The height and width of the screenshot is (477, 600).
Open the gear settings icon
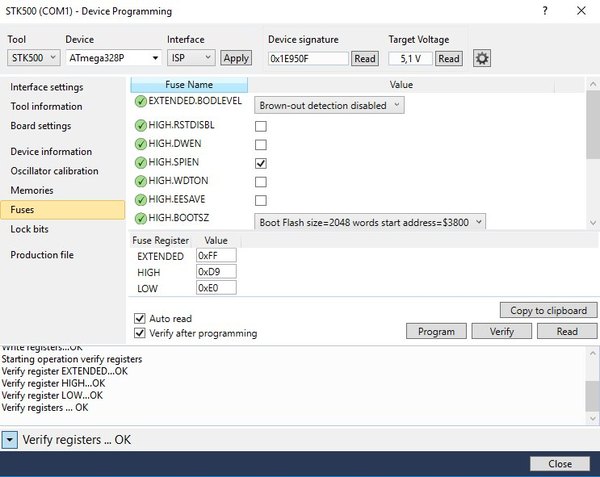(x=482, y=59)
